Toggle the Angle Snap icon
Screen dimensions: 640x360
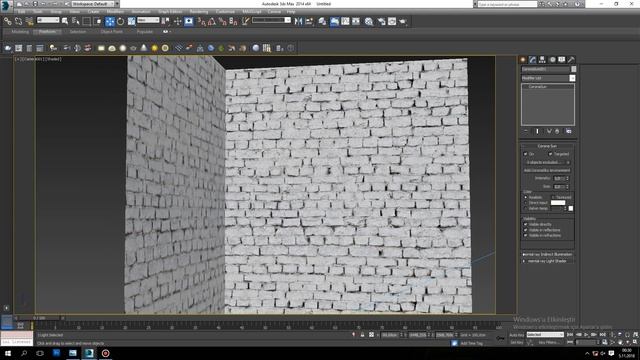212,21
